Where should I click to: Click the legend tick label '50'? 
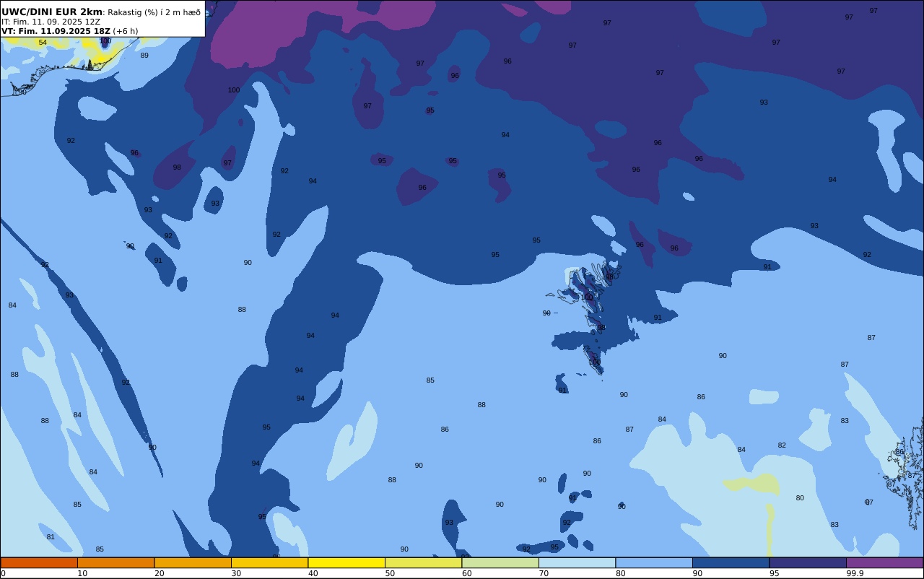(390, 573)
